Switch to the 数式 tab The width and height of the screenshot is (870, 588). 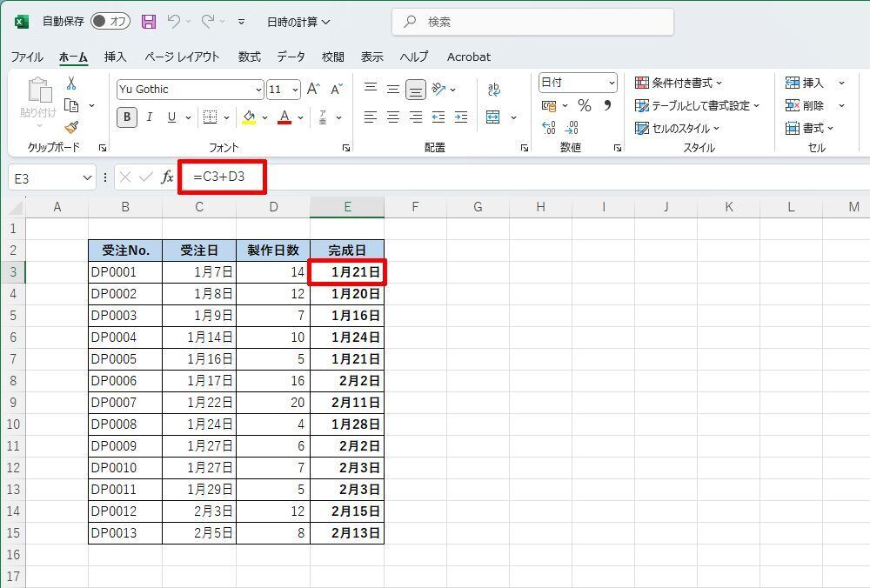(x=250, y=57)
